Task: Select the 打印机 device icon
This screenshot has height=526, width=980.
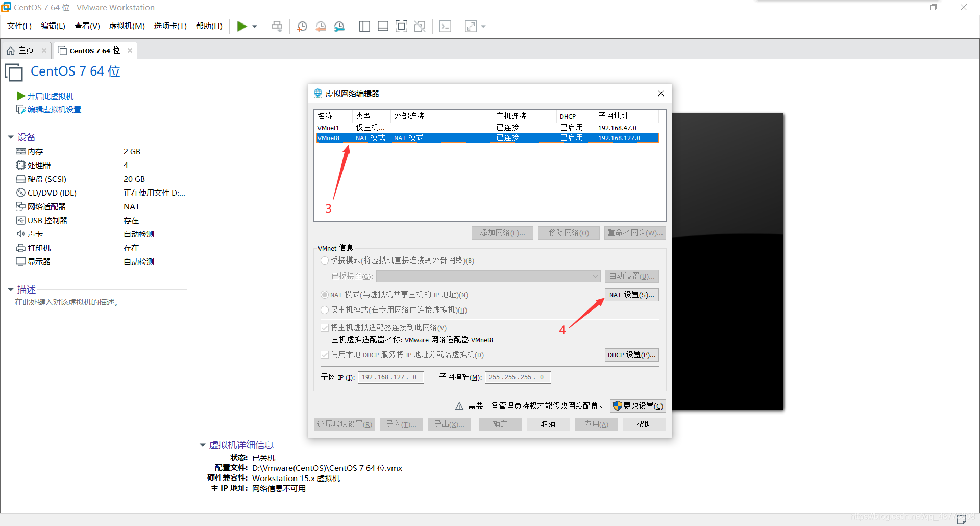Action: click(21, 248)
